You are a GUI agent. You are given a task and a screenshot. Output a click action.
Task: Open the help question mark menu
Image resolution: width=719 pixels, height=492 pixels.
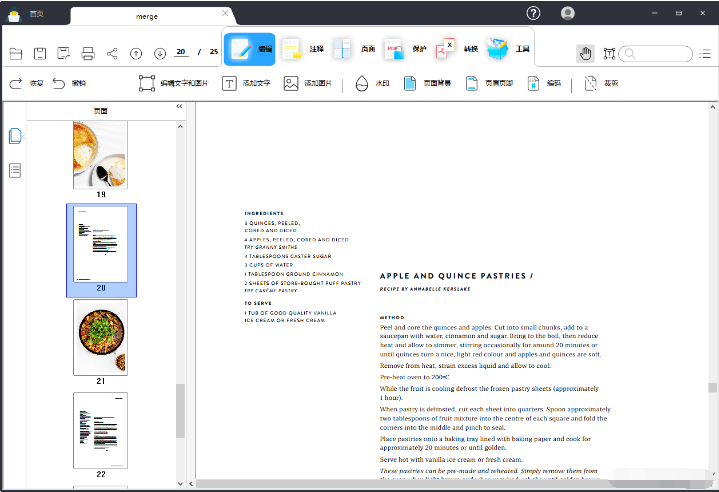tap(534, 13)
